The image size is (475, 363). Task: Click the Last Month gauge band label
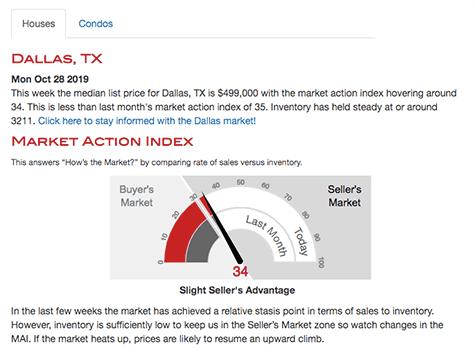tap(267, 236)
